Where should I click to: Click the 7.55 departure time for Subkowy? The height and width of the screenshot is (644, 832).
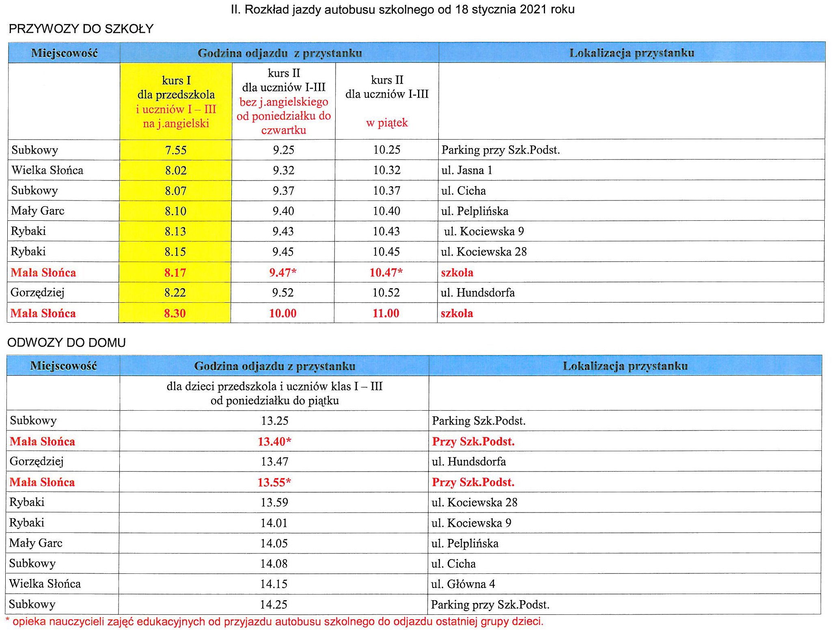(x=176, y=150)
